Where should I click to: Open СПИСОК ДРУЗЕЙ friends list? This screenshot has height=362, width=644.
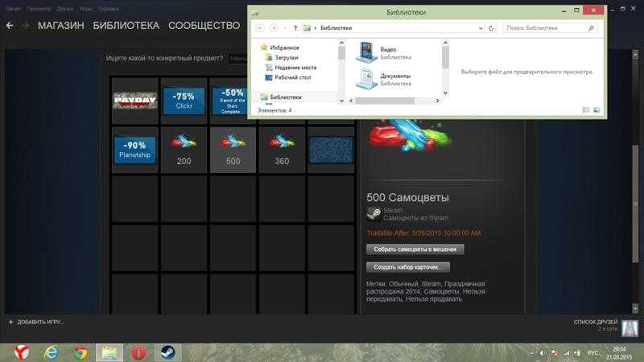[596, 323]
